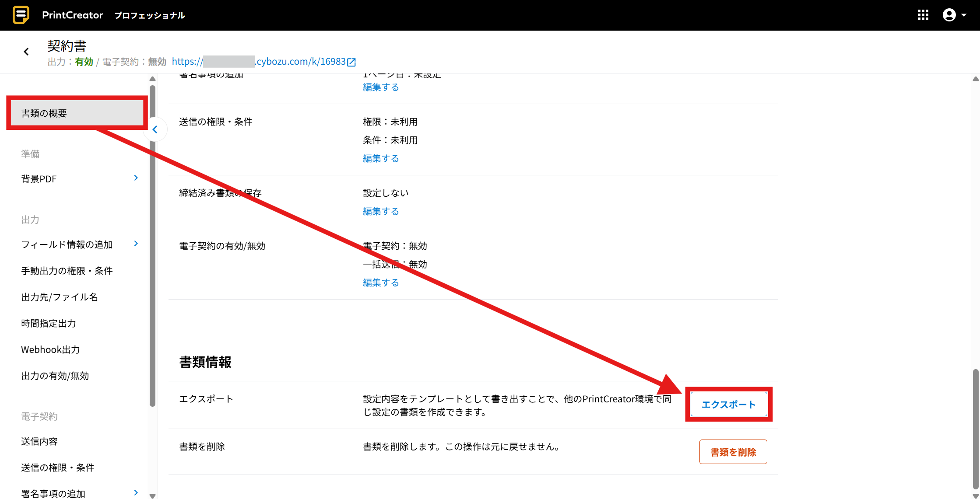Viewport: 980px width, 499px height.
Task: Open the user account menu
Action: (x=949, y=15)
